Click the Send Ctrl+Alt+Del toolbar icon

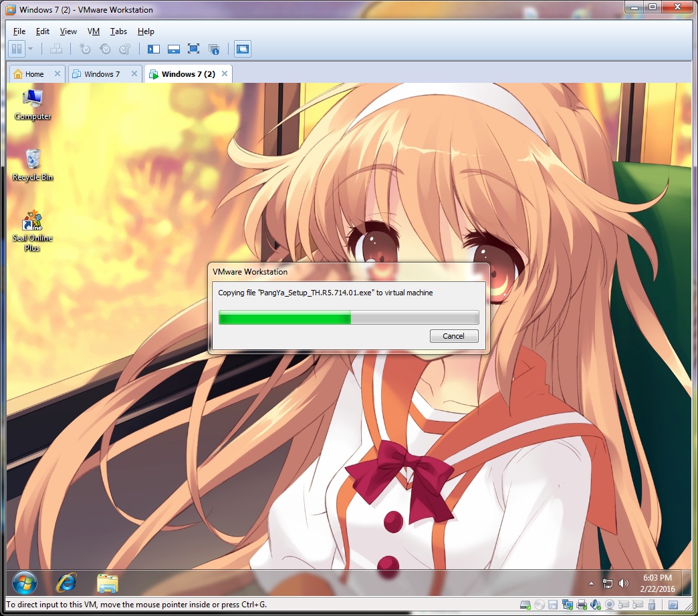pos(56,49)
